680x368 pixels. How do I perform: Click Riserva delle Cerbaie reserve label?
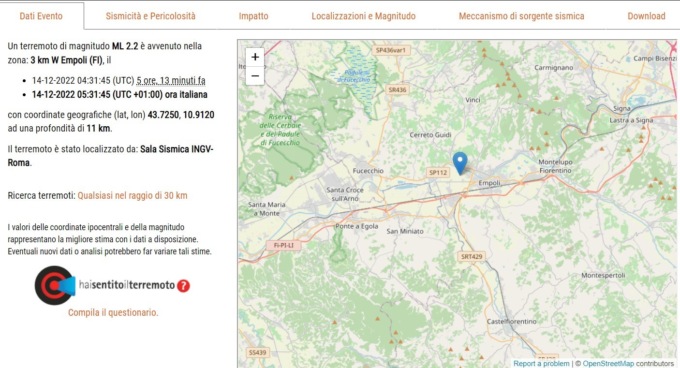point(280,130)
